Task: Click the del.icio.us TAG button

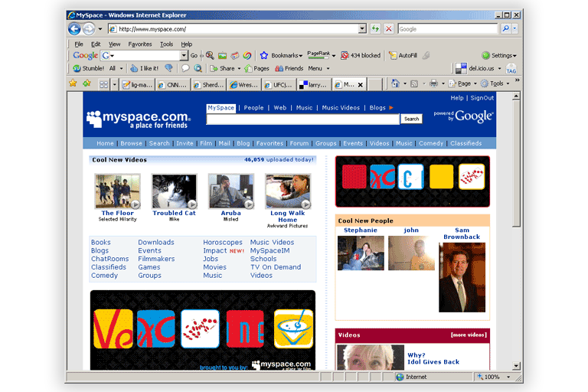Action: (511, 69)
